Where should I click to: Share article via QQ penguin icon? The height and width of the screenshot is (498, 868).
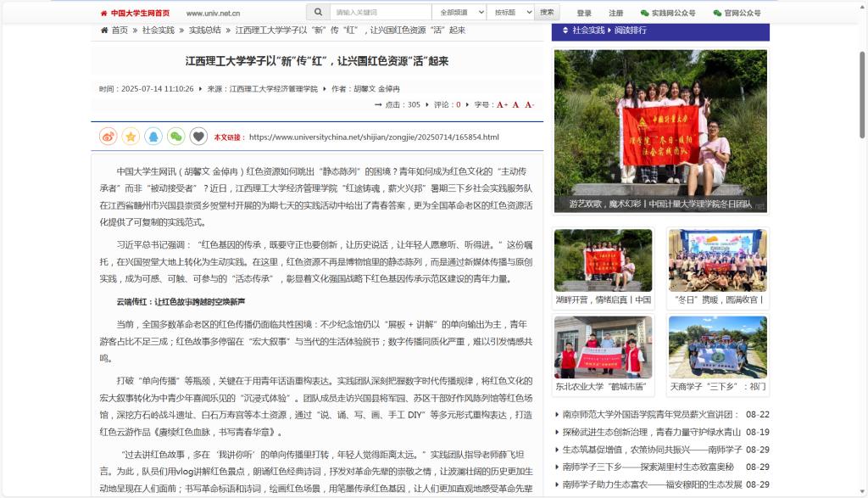point(153,136)
